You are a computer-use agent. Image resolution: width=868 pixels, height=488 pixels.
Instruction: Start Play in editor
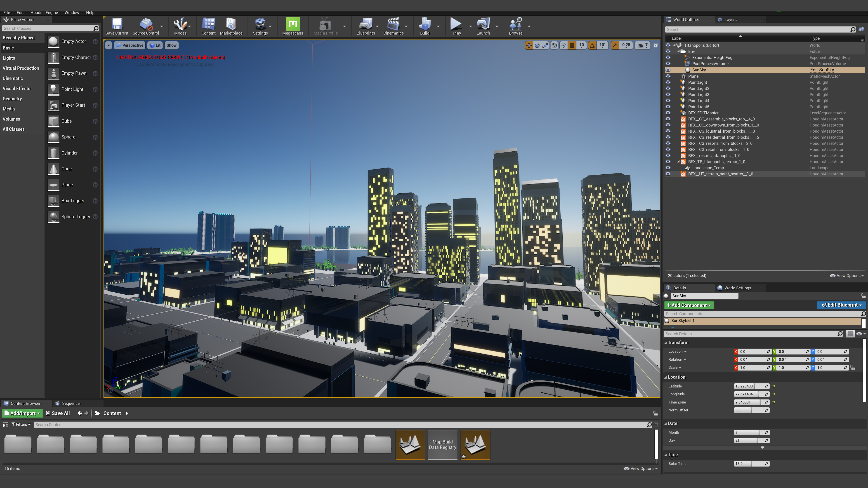point(457,26)
